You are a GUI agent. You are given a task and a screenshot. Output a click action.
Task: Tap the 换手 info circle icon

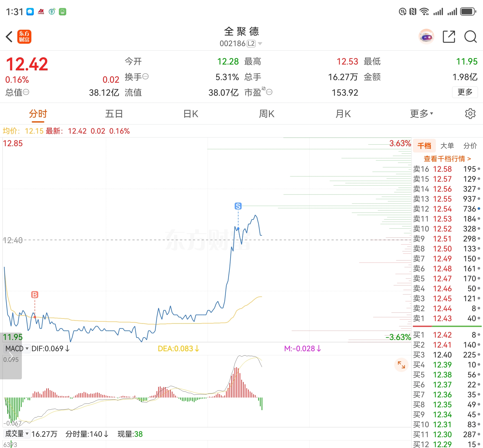click(145, 77)
